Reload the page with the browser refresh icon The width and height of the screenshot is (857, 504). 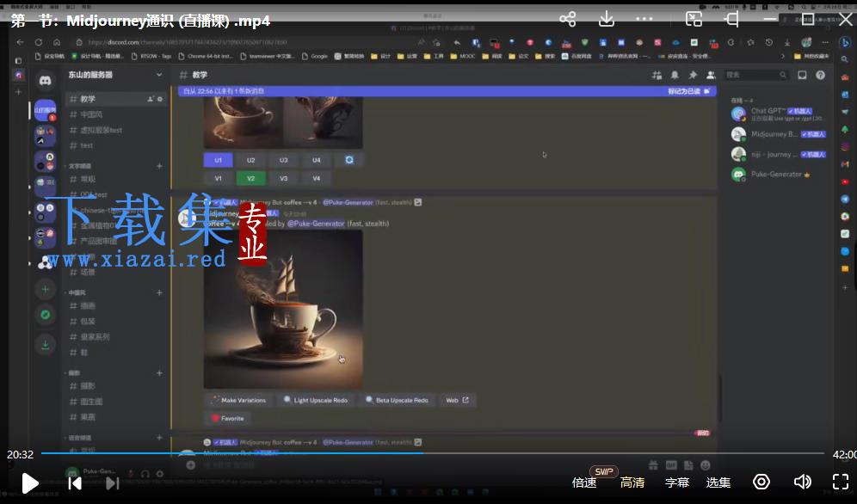[38, 42]
